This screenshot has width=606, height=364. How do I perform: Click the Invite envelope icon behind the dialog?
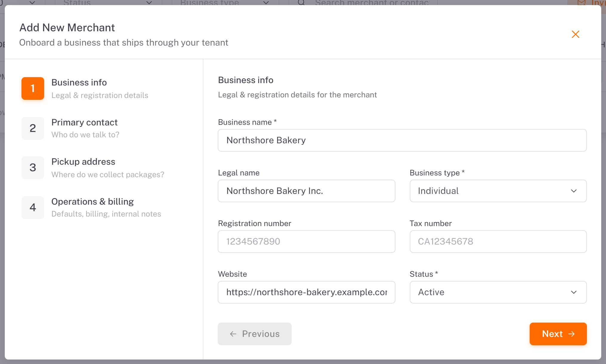(582, 3)
